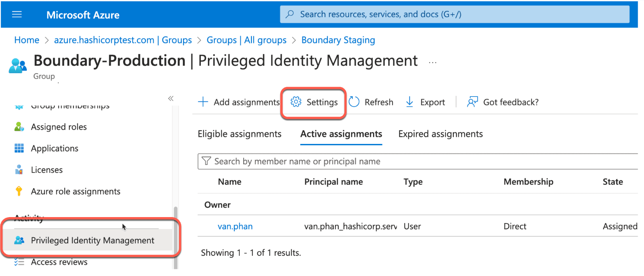Click the Direct membership cell
The image size is (644, 276).
[515, 227]
